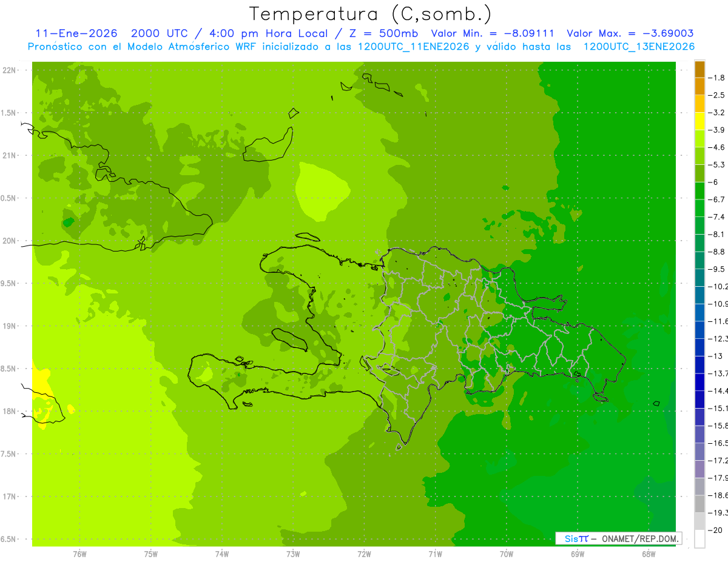Click the '75W' longitude axis label

(151, 554)
